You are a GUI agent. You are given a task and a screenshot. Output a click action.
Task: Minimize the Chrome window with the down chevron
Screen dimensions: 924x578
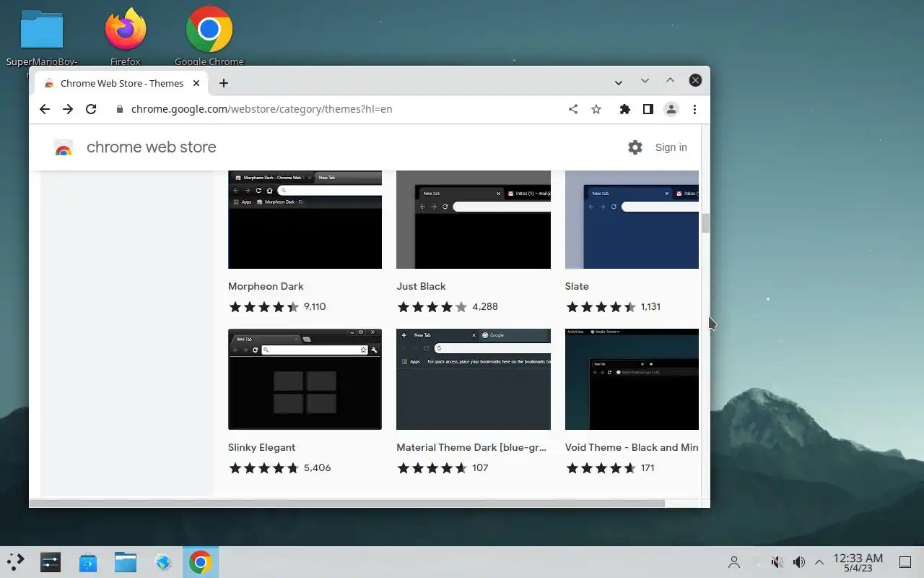[x=645, y=80]
